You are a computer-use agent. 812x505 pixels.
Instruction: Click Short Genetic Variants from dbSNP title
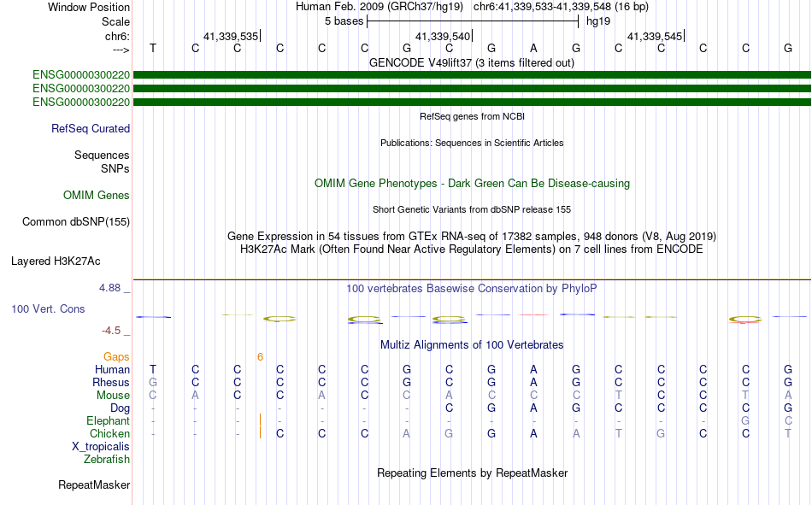472,209
